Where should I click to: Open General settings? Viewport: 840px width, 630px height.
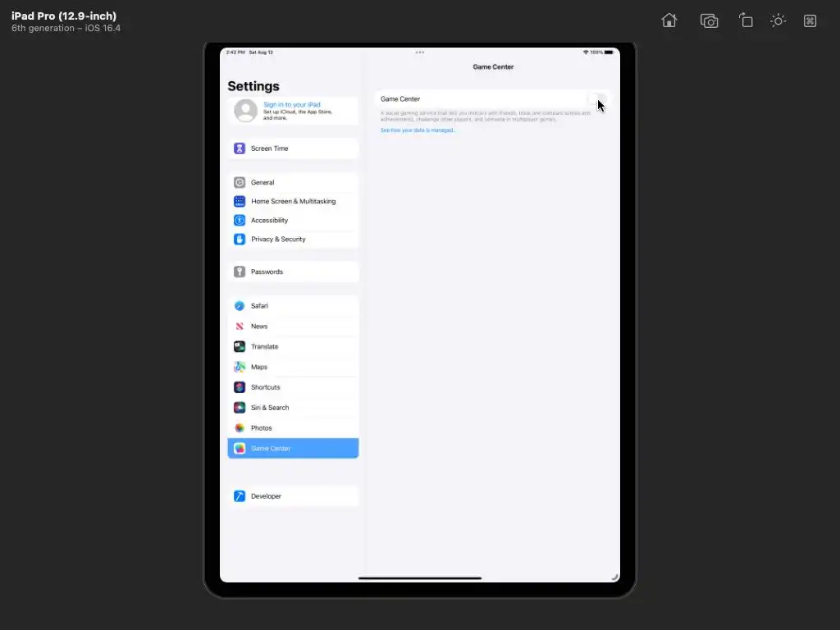pyautogui.click(x=293, y=182)
